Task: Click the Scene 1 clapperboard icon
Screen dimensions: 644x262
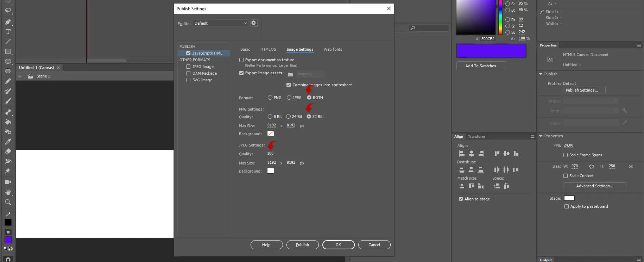Action: (x=30, y=76)
